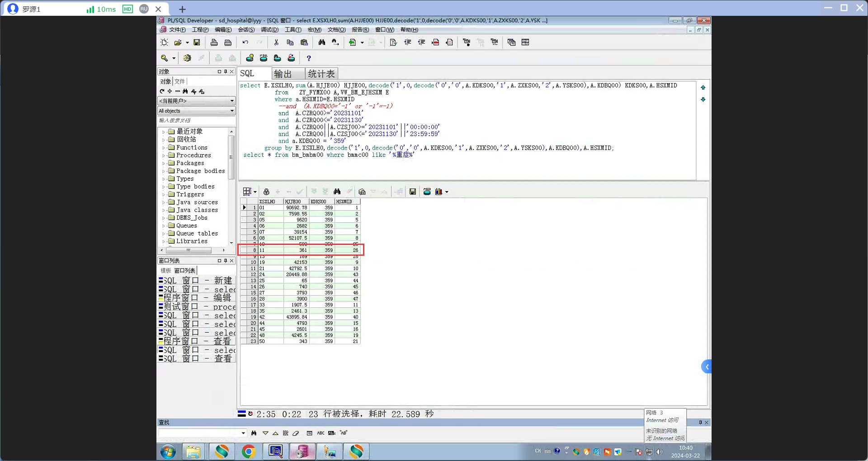Click the Cut scissors icon
Screen dimensions: 868x461
(x=276, y=42)
